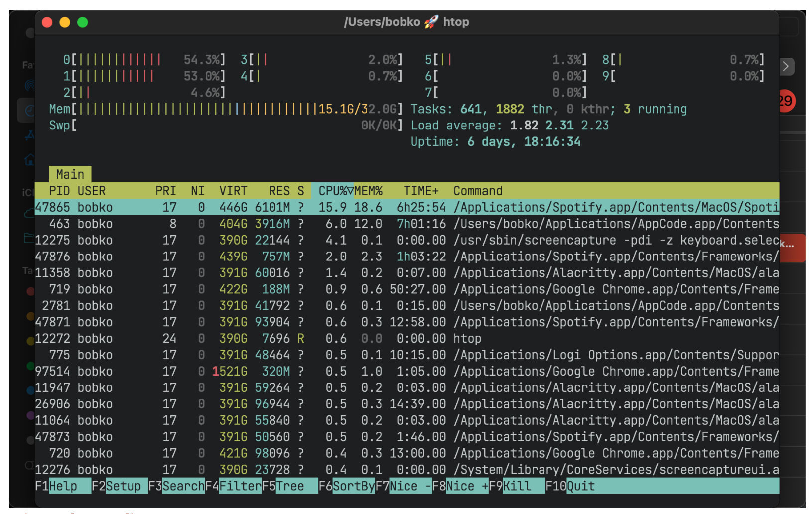Sort by the USER column header
Screen dimensions: 812x514
point(91,191)
